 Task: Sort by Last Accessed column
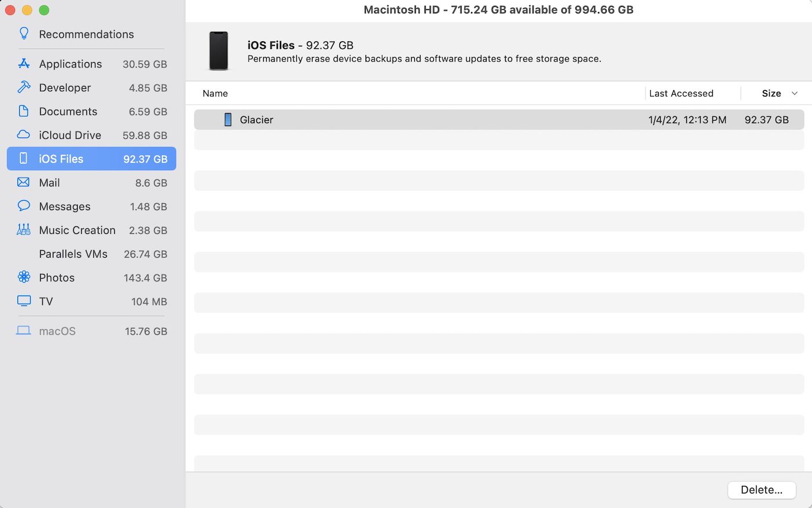681,93
